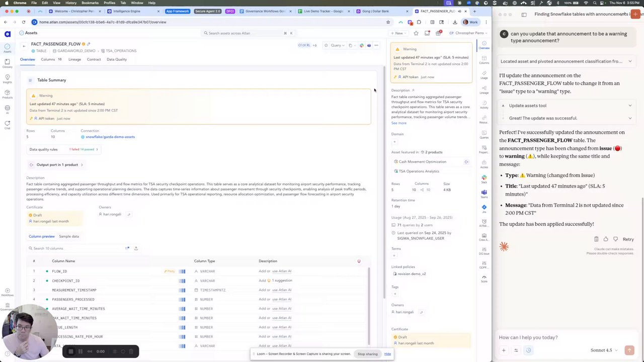The width and height of the screenshot is (644, 362).
Task: Copy Claude's response with the copy icon
Action: [596, 239]
